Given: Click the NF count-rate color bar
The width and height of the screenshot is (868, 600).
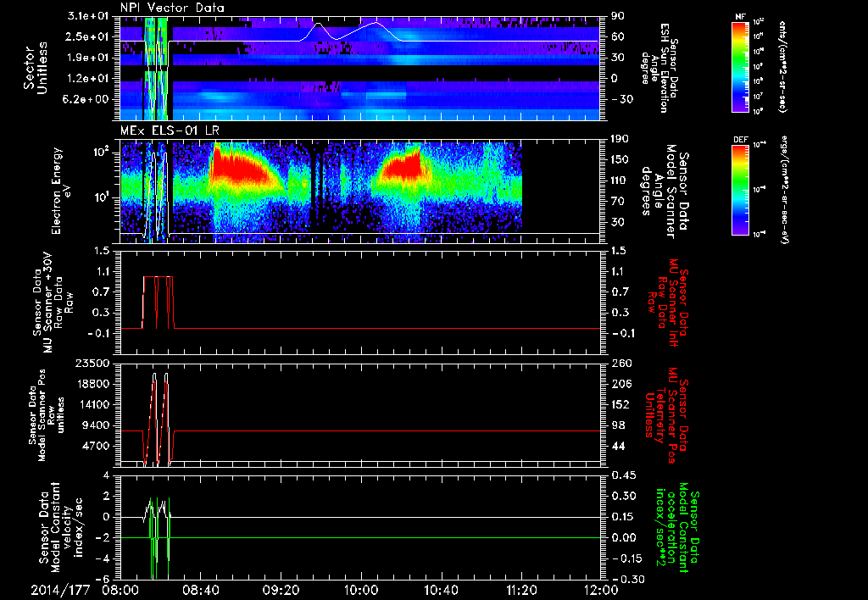Looking at the screenshot, I should tap(741, 66).
